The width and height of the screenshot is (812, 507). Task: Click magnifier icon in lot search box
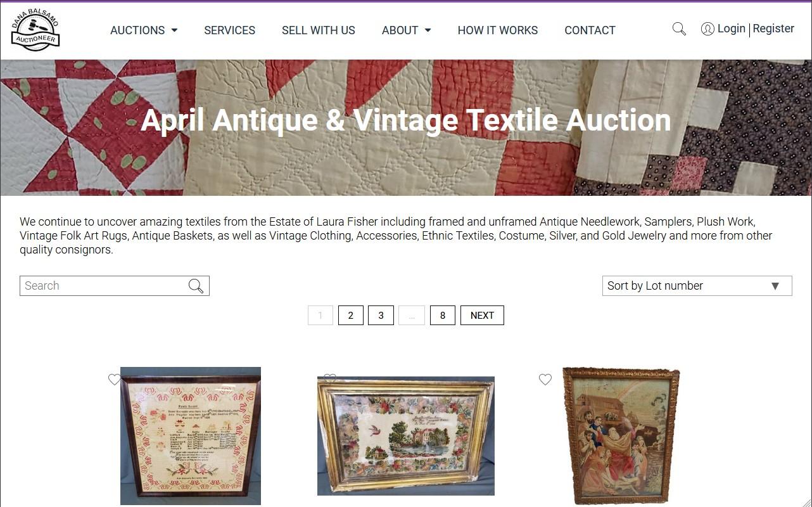196,286
